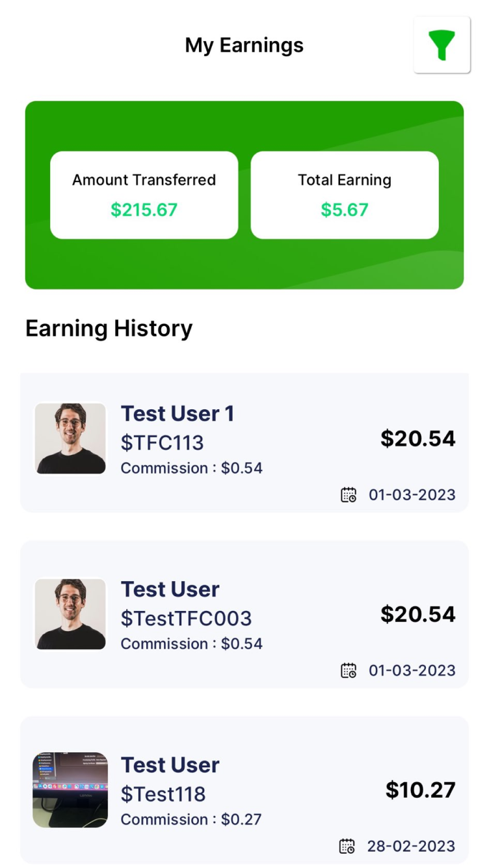
Task: Select the Amount Transferred card
Action: [x=144, y=195]
